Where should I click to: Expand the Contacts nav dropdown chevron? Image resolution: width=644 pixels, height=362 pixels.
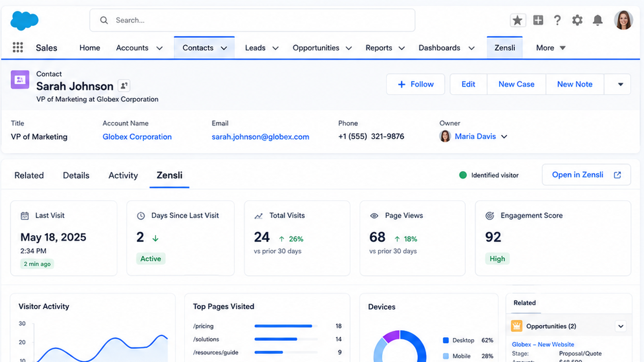tap(224, 48)
